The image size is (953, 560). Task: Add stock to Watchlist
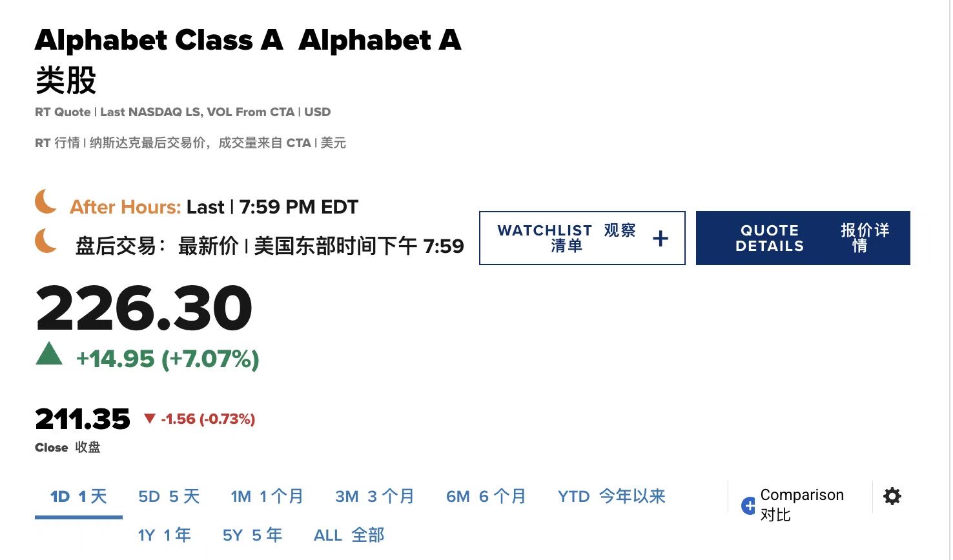point(582,238)
